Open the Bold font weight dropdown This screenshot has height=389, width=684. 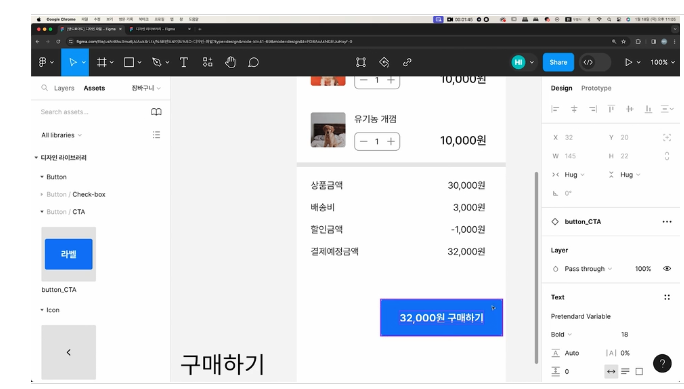(562, 334)
